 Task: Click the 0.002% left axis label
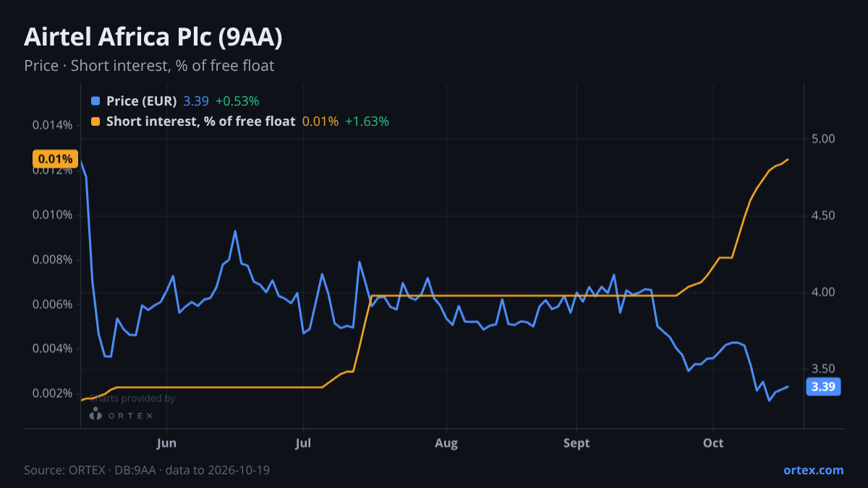pos(52,393)
